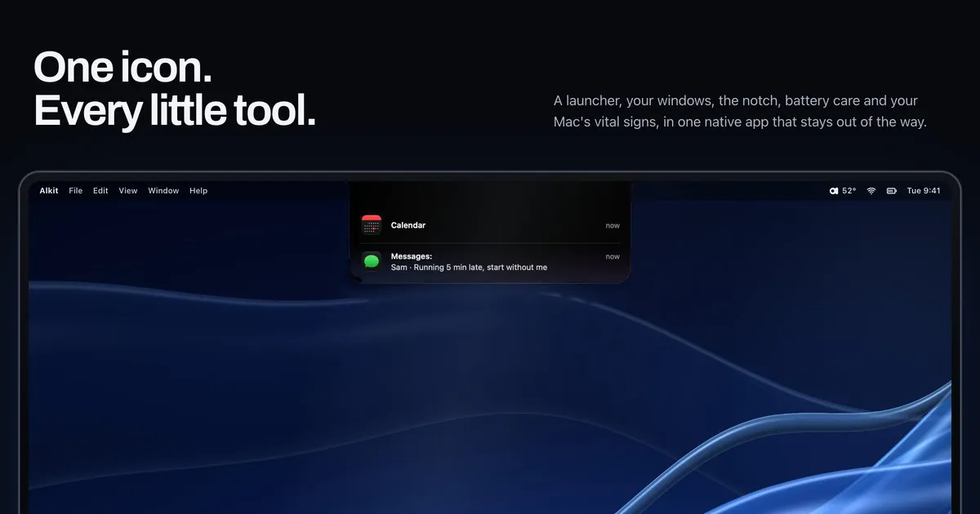Click the Alkit icon in the menu bar status area
980x514 pixels.
coord(834,191)
